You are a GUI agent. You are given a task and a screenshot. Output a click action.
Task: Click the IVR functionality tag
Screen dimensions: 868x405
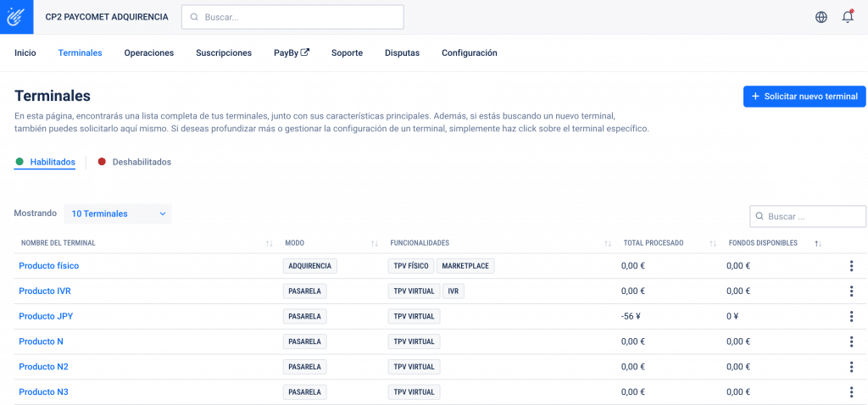pyautogui.click(x=453, y=291)
